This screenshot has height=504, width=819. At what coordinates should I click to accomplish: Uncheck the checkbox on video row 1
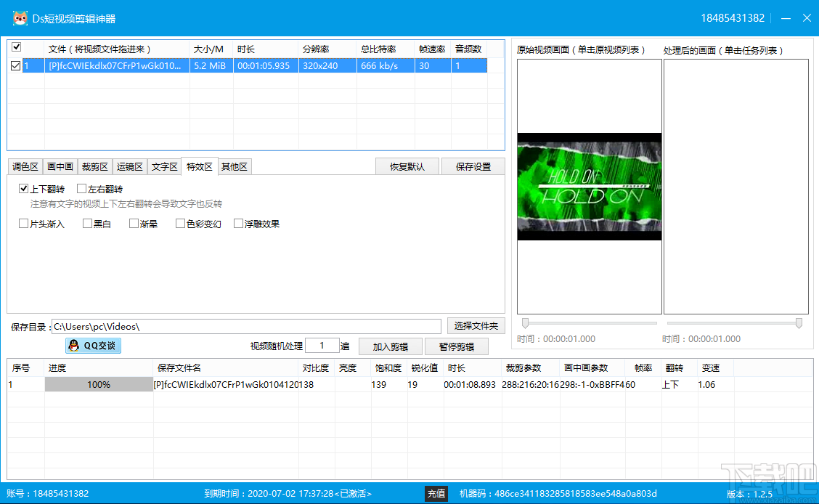tap(16, 65)
